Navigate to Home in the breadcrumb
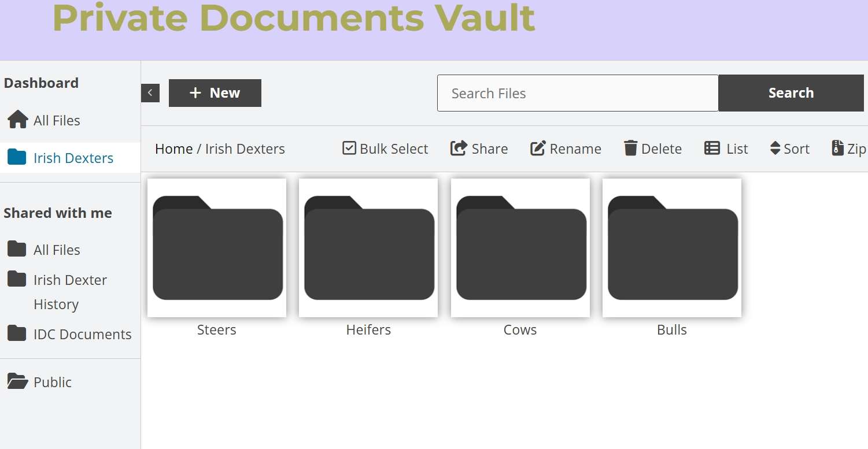 coord(173,149)
